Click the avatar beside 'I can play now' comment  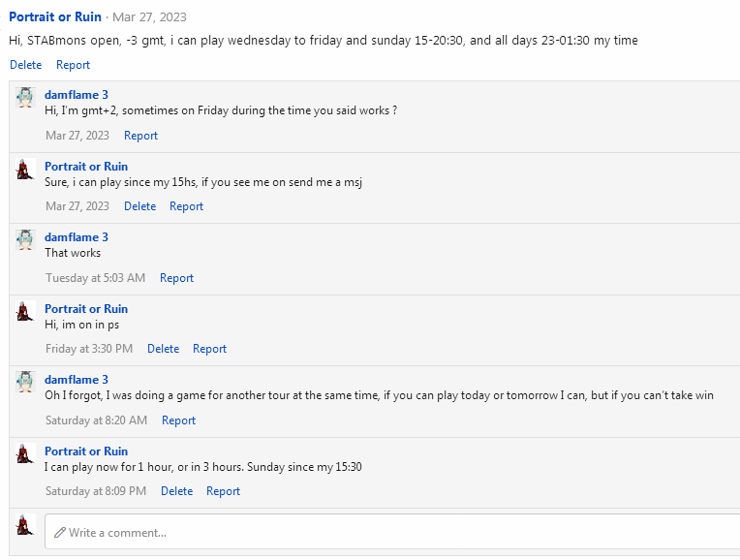(x=26, y=454)
